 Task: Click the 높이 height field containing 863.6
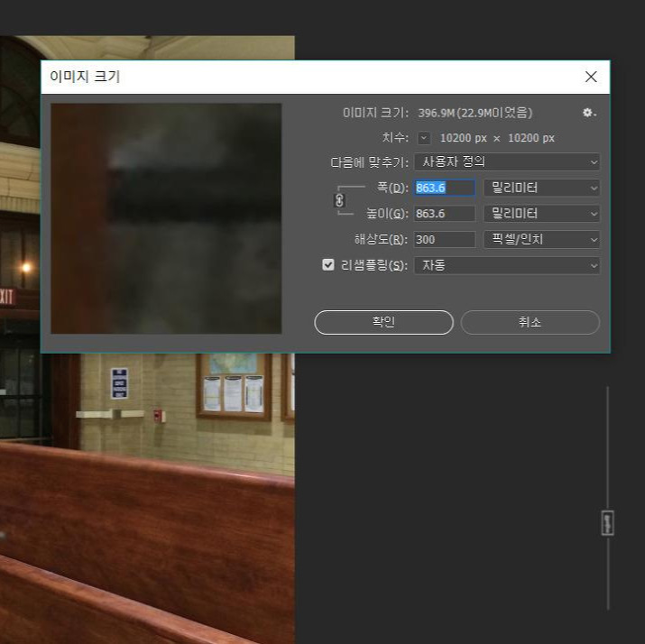[445, 214]
